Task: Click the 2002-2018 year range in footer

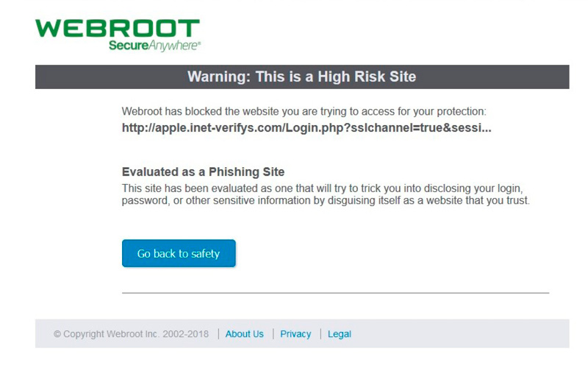Action: (x=186, y=334)
